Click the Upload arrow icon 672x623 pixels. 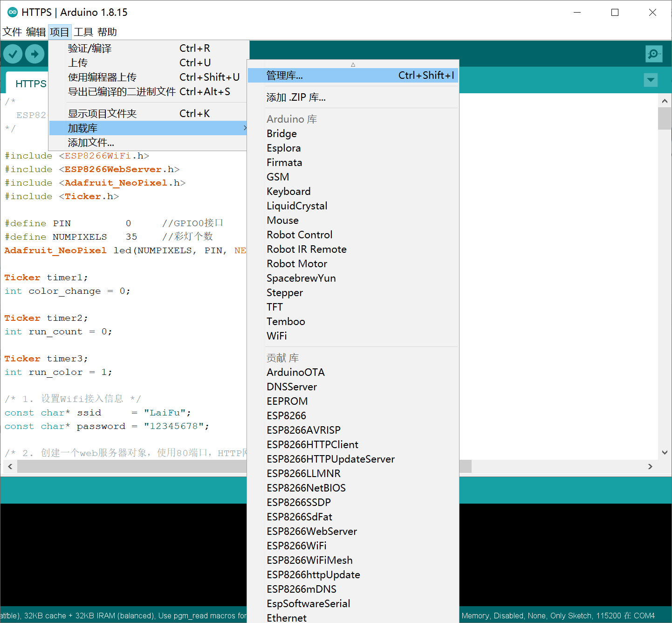pos(35,54)
